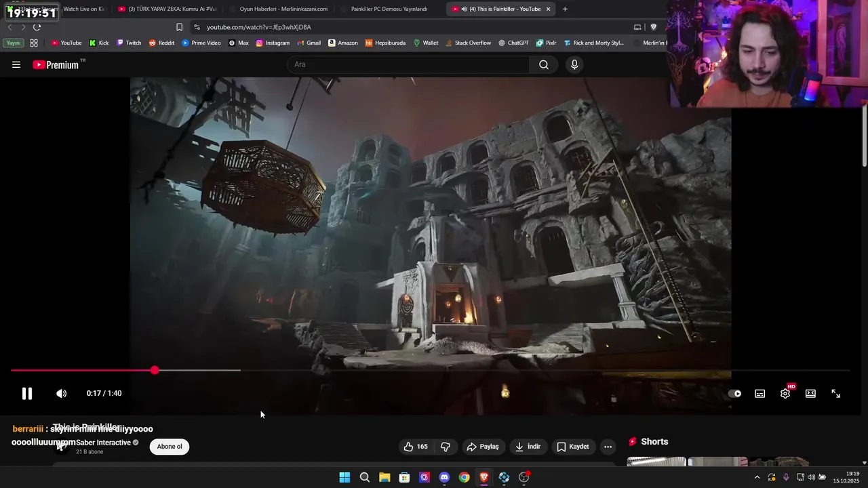Switch to theater mode view

[810, 393]
